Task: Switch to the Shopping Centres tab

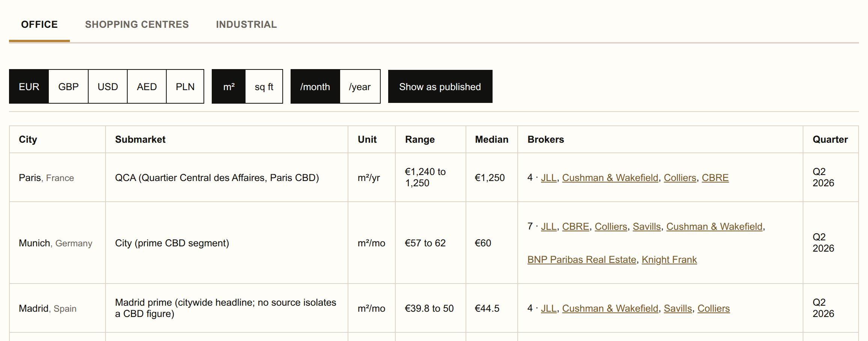Action: [137, 24]
